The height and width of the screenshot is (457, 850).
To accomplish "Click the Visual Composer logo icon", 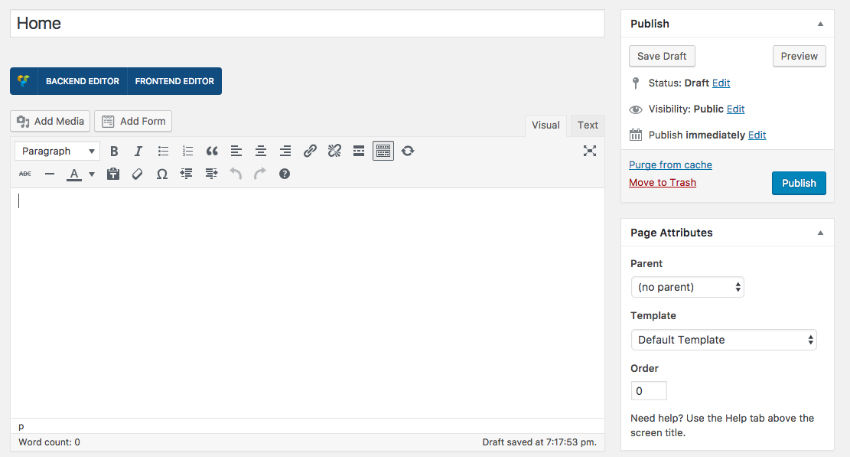I will click(x=23, y=81).
